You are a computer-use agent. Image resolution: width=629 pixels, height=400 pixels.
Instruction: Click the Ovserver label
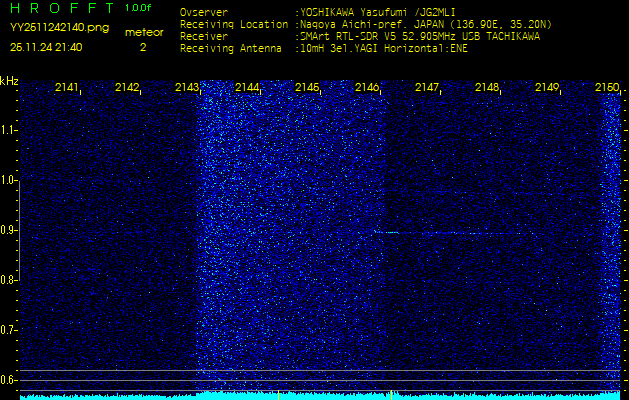click(x=204, y=12)
